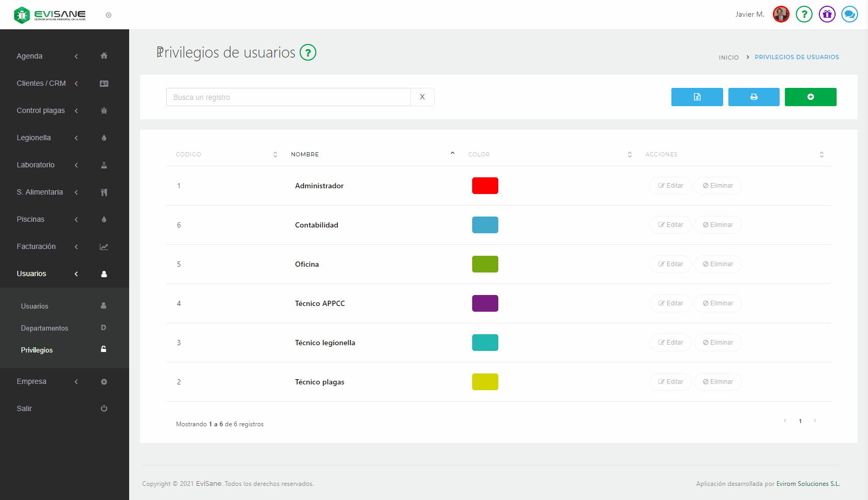Click Editar for Administrador row
The width and height of the screenshot is (868, 500).
pos(670,186)
